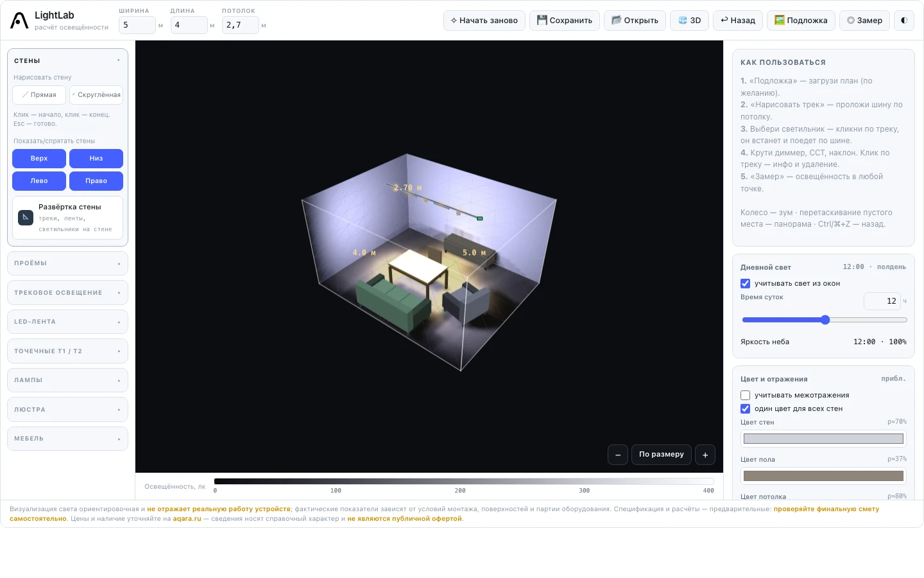Click the Сохранить floppy disk button
This screenshot has height=578, width=924.
(x=565, y=21)
